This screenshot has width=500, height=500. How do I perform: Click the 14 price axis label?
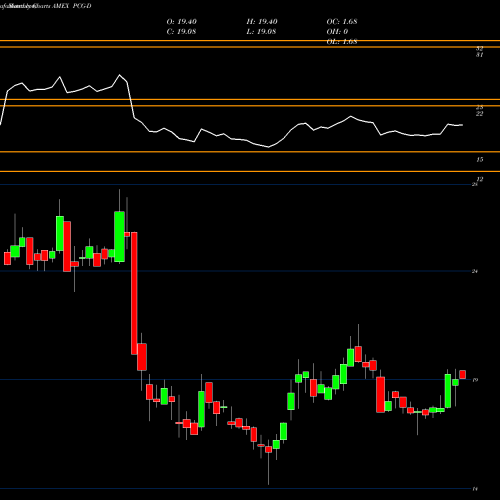475,489
